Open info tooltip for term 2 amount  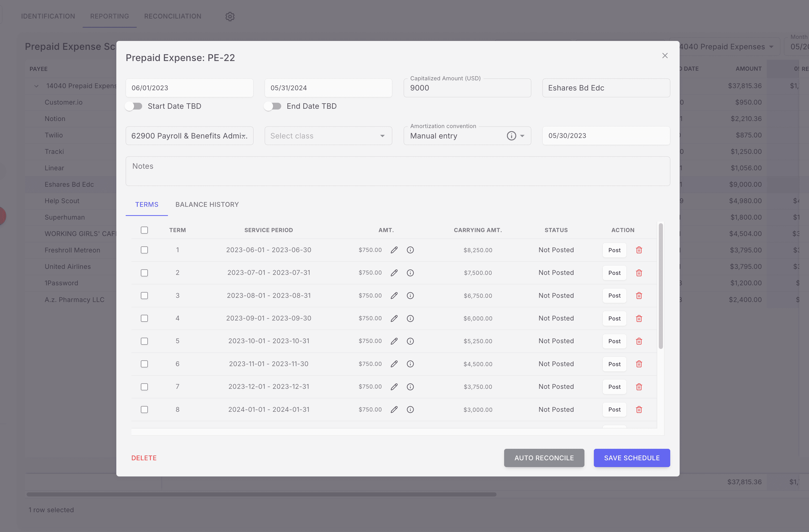click(x=410, y=273)
